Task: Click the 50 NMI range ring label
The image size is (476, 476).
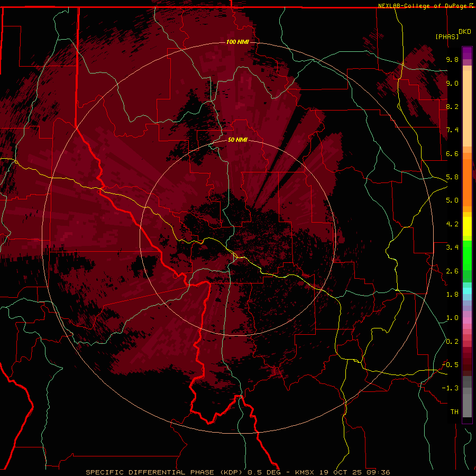Action: [237, 140]
